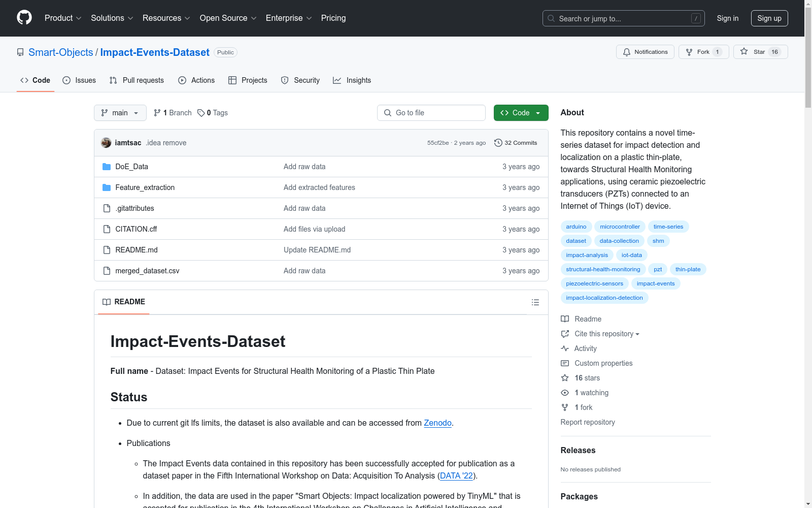
Task: Click the DoE_Data folder icon
Action: [x=107, y=167]
